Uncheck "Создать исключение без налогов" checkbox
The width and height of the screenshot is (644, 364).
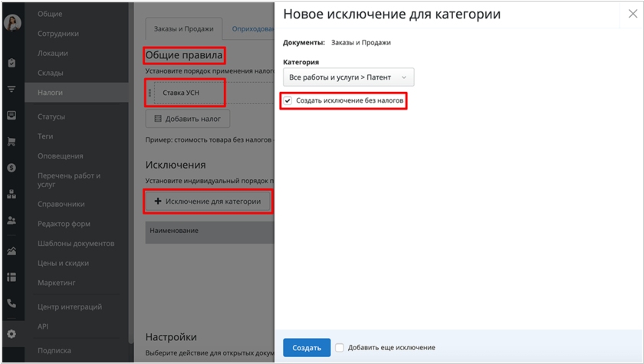(x=287, y=101)
